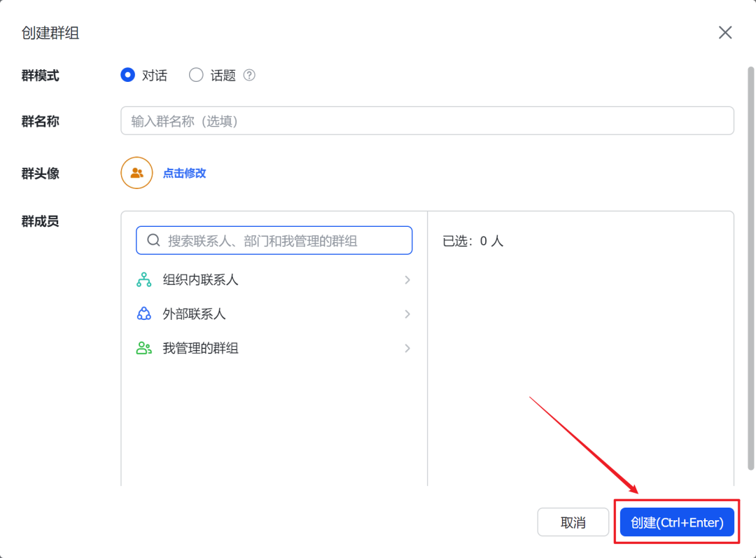
Task: Open the 组织内联系人 list entry
Action: pos(201,280)
